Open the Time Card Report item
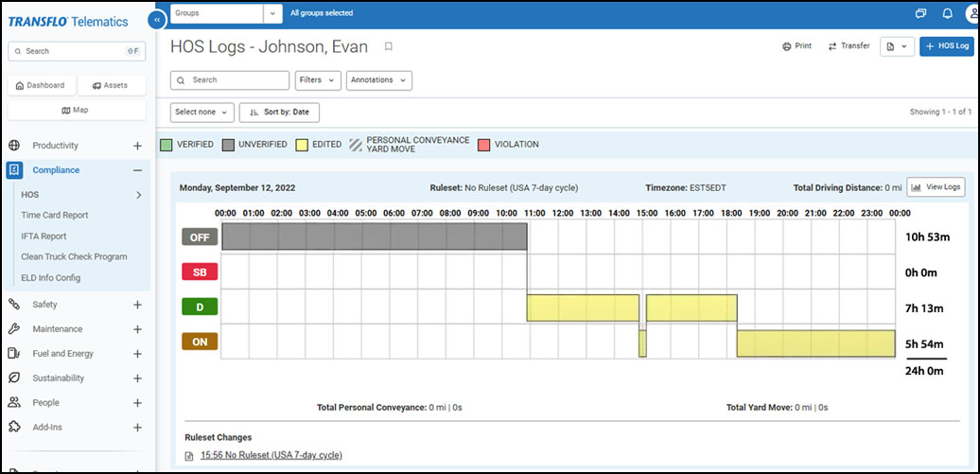 tap(55, 216)
